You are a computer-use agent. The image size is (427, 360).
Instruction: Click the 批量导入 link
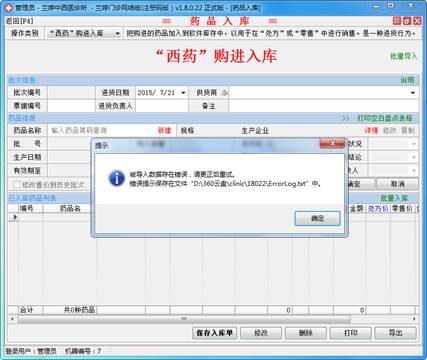(x=403, y=56)
